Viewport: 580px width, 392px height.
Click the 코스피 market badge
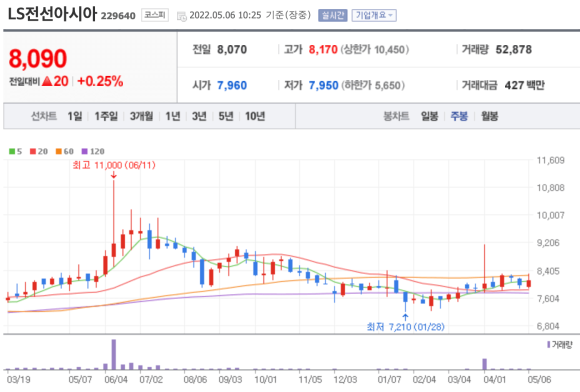pyautogui.click(x=155, y=15)
